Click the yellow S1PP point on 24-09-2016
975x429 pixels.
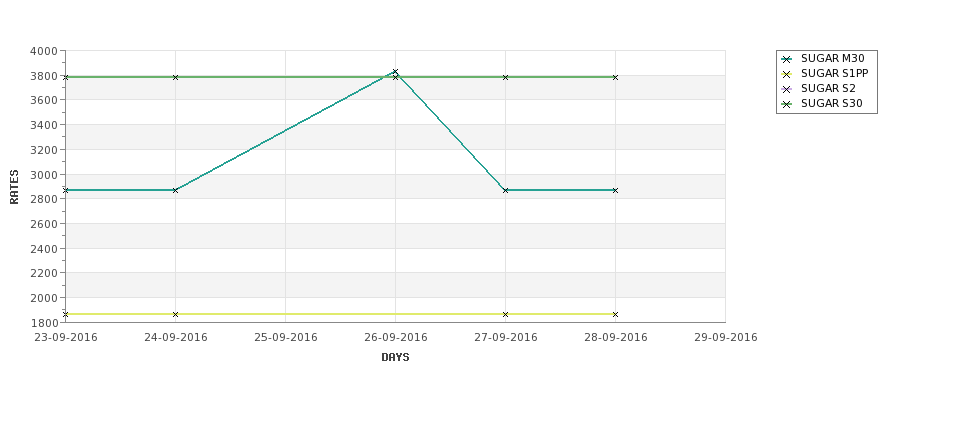click(x=175, y=315)
